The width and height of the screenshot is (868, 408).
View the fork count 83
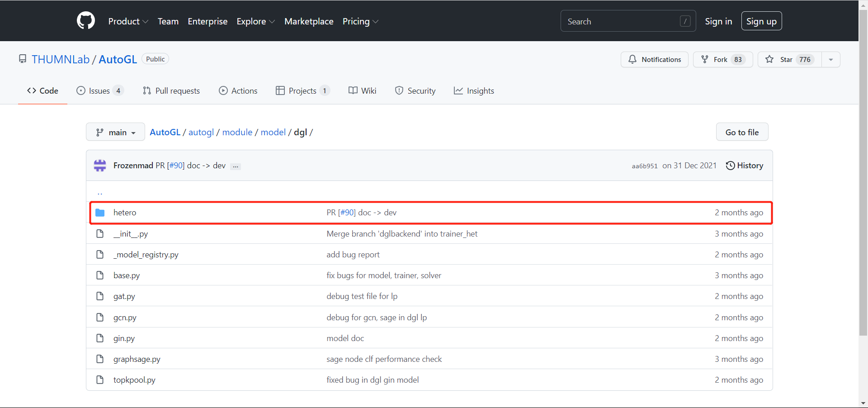[x=738, y=59]
